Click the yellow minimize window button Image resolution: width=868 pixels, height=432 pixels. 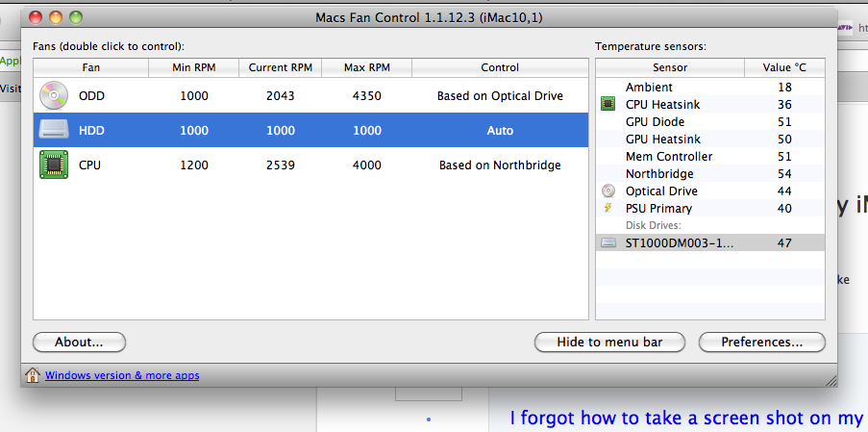pos(56,17)
